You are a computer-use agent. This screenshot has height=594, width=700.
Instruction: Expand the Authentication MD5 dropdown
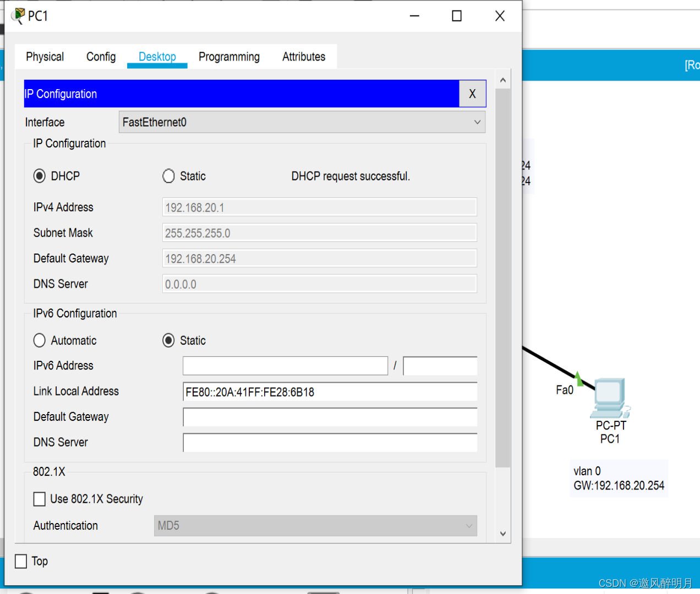[x=315, y=526]
